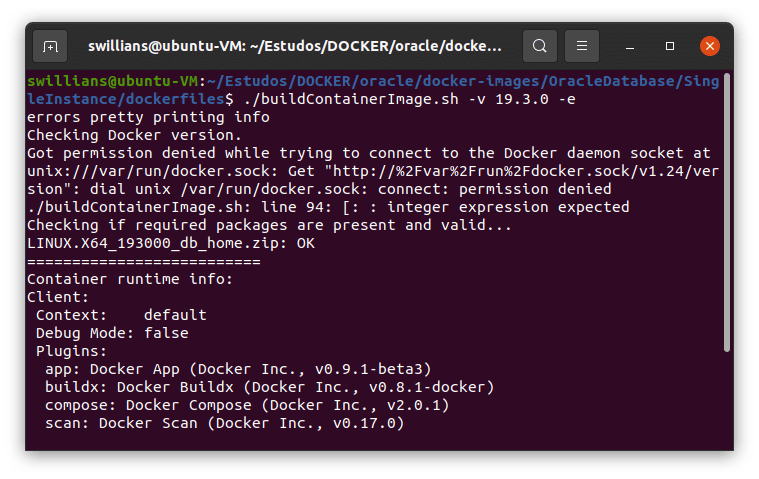Screen dimensions: 759x479
Task: Click the Docker App plugin line
Action: pyautogui.click(x=238, y=369)
